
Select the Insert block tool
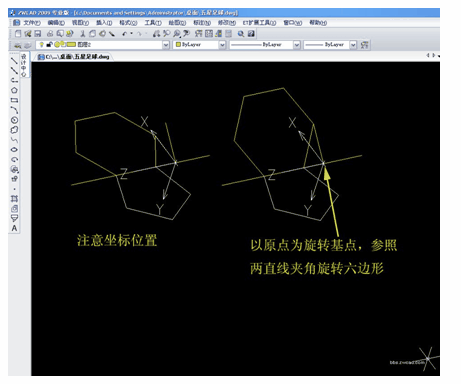coord(14,169)
